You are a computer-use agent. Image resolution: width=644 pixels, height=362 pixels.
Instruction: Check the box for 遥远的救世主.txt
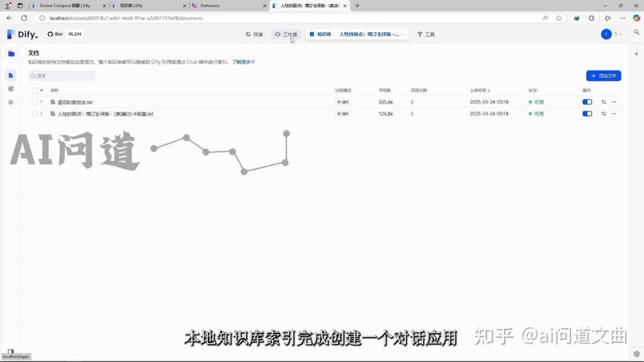click(35, 102)
